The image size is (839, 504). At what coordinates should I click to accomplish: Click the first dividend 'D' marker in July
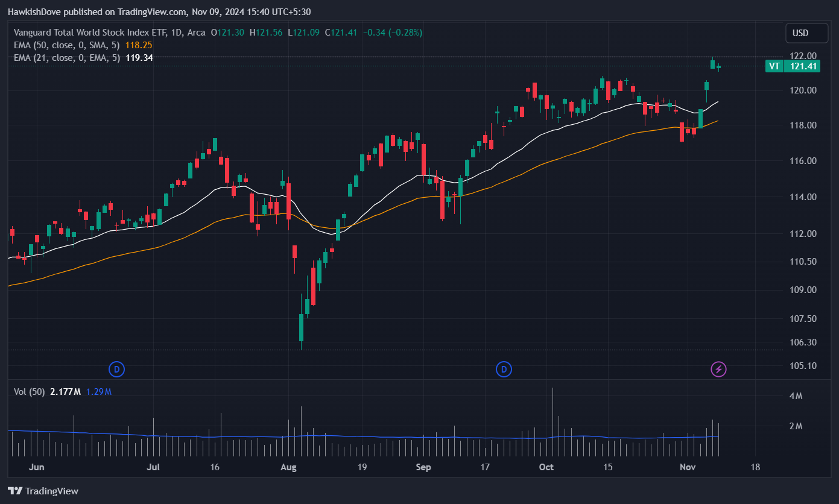click(116, 368)
